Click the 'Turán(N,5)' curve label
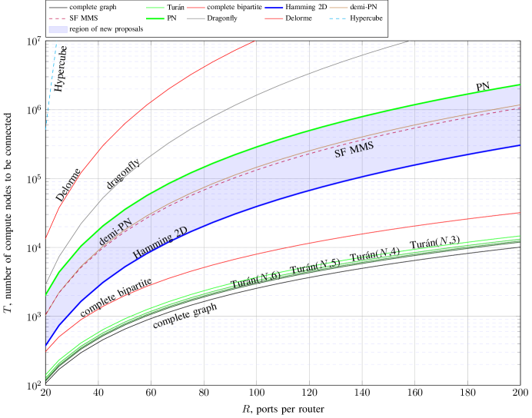Image resolution: width=532 pixels, height=418 pixels. pyautogui.click(x=315, y=267)
